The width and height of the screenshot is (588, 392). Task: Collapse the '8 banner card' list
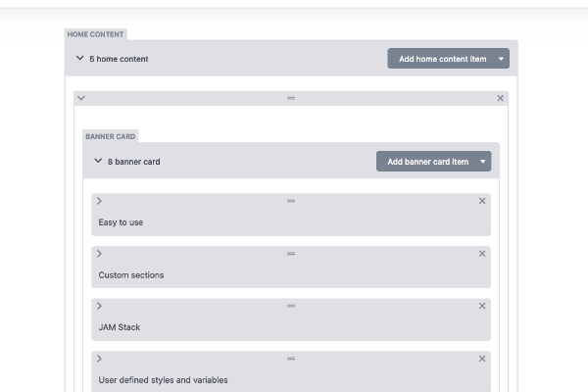click(98, 162)
